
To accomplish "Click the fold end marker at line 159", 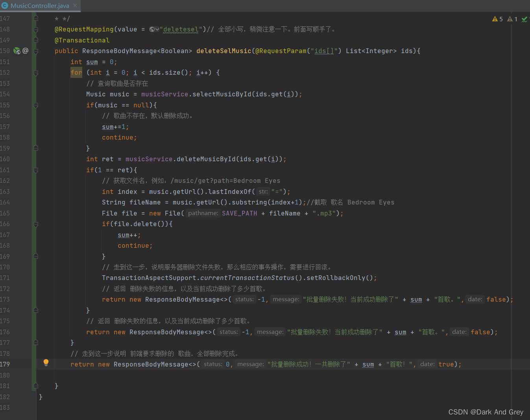I will click(x=36, y=148).
